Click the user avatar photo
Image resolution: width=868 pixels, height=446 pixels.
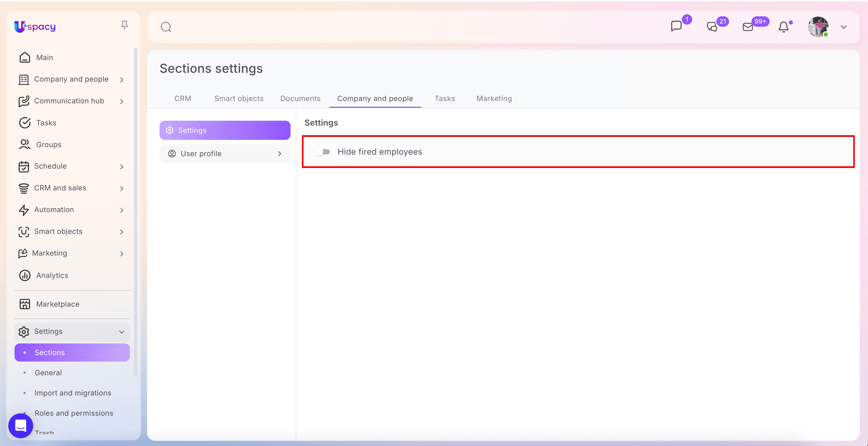(818, 27)
